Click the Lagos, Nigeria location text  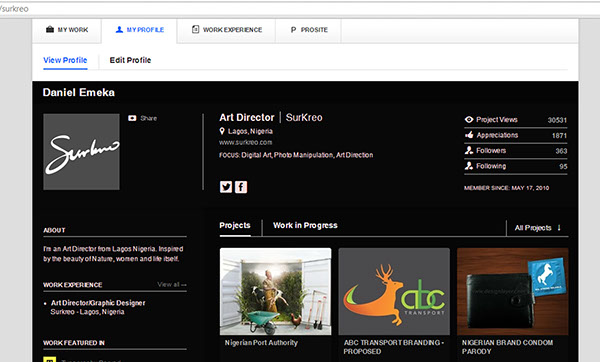[250, 131]
